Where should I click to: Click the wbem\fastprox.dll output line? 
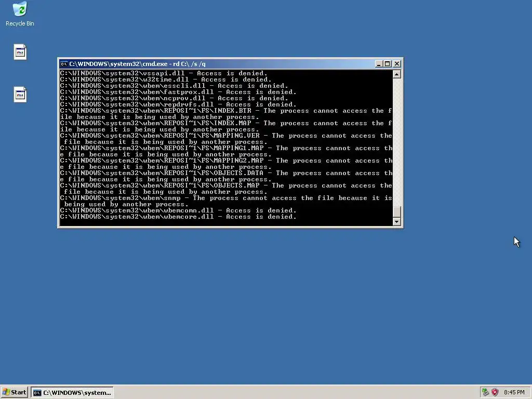178,92
